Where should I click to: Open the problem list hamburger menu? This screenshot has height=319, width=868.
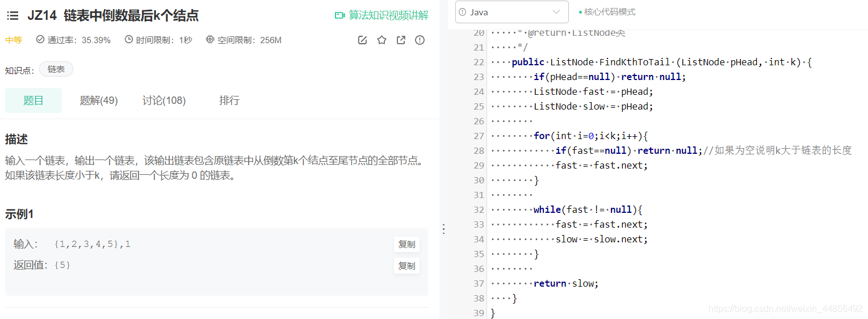[12, 16]
